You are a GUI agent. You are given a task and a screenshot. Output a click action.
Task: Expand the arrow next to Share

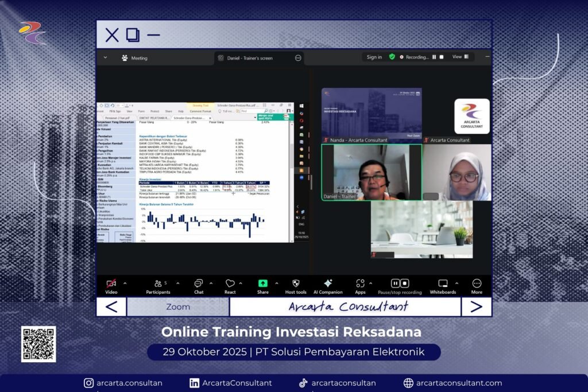(x=276, y=283)
